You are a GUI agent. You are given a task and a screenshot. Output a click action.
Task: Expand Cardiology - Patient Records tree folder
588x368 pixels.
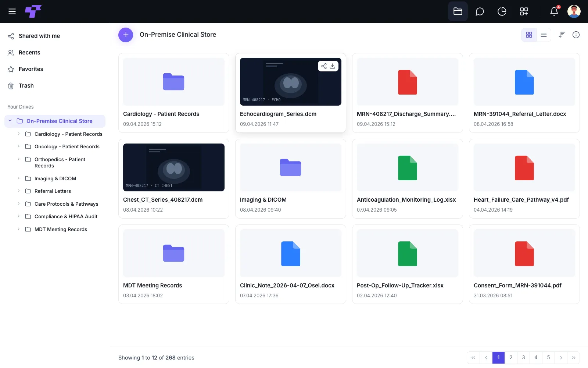pos(19,134)
